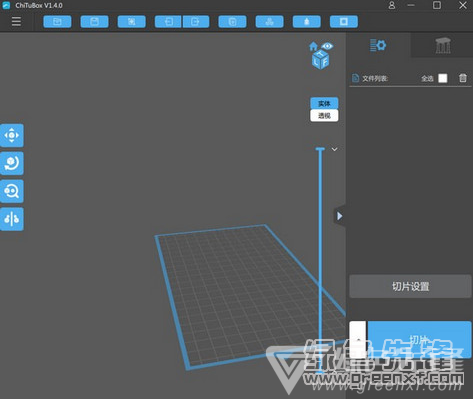473x399 pixels.
Task: Click the hollow model toolbar icon
Action: pos(344,22)
